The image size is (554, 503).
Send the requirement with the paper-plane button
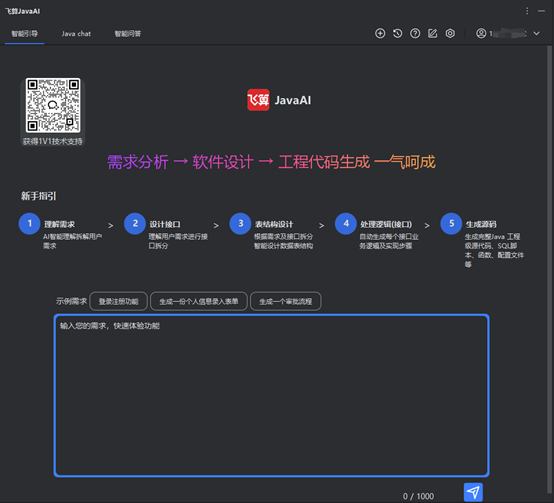pos(473,492)
